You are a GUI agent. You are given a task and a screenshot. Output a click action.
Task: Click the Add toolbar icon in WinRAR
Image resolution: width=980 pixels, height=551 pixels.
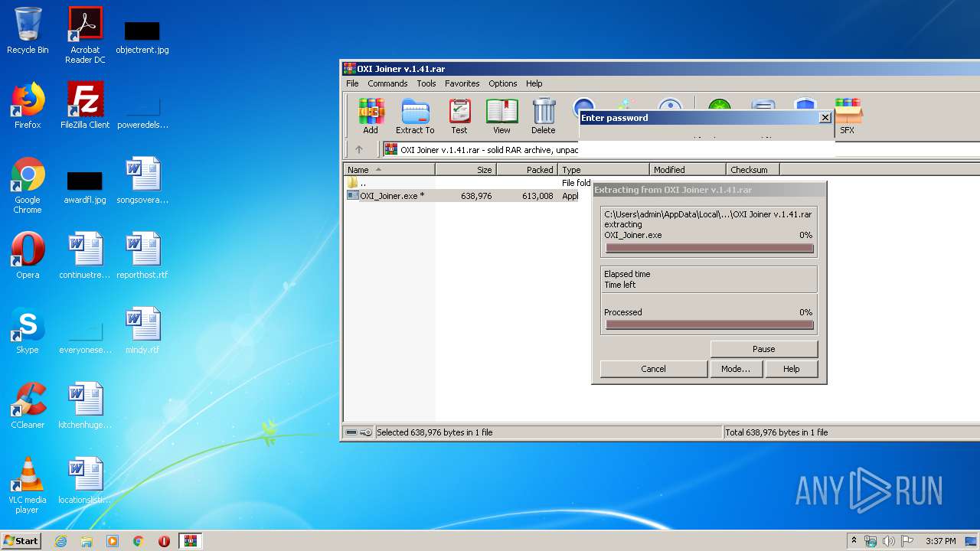(371, 116)
